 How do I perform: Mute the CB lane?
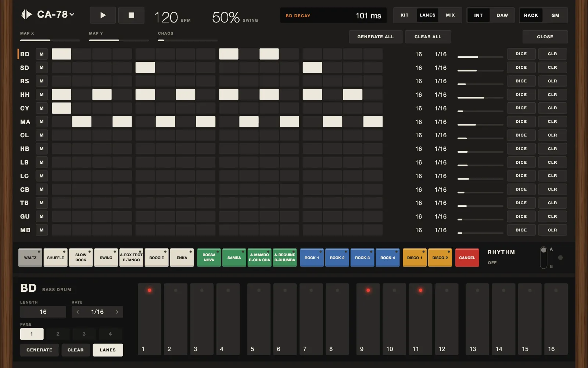pos(42,190)
